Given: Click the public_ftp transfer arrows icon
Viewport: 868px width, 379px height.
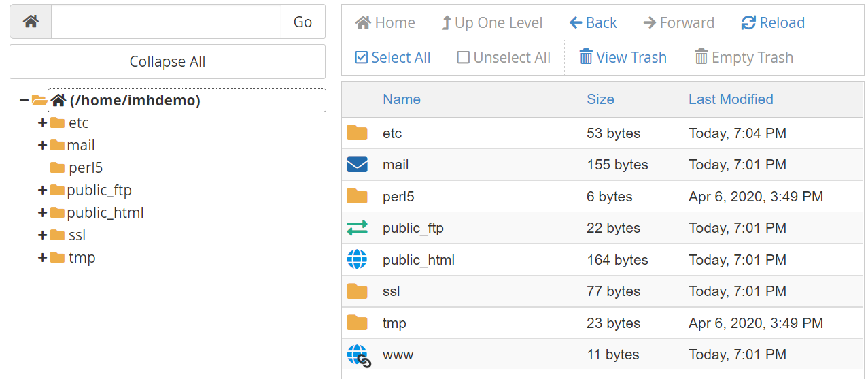Looking at the screenshot, I should tap(357, 228).
